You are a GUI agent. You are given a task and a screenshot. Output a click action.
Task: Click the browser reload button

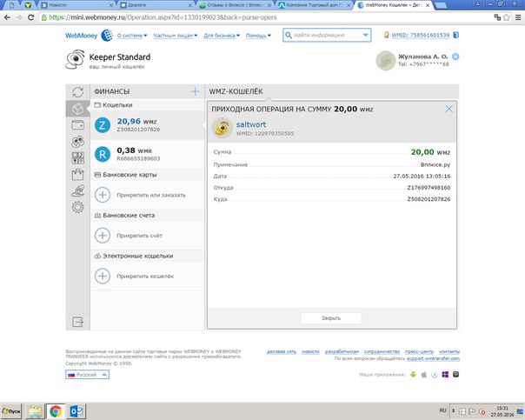pyautogui.click(x=30, y=17)
